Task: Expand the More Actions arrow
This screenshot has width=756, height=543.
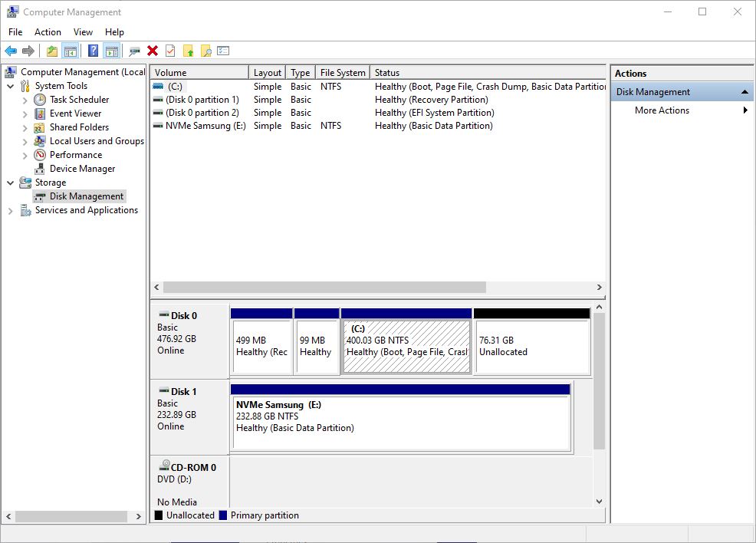Action: pyautogui.click(x=744, y=110)
